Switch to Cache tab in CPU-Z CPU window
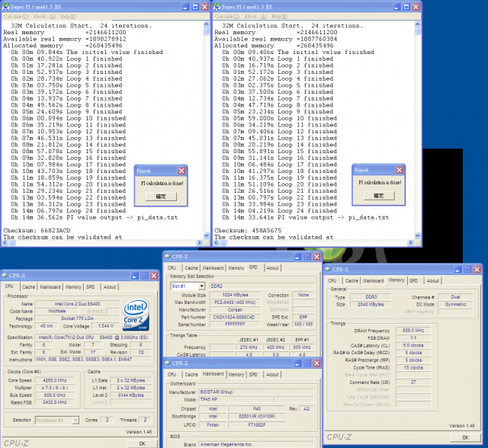Screen dimensions: 488x448 [29, 287]
